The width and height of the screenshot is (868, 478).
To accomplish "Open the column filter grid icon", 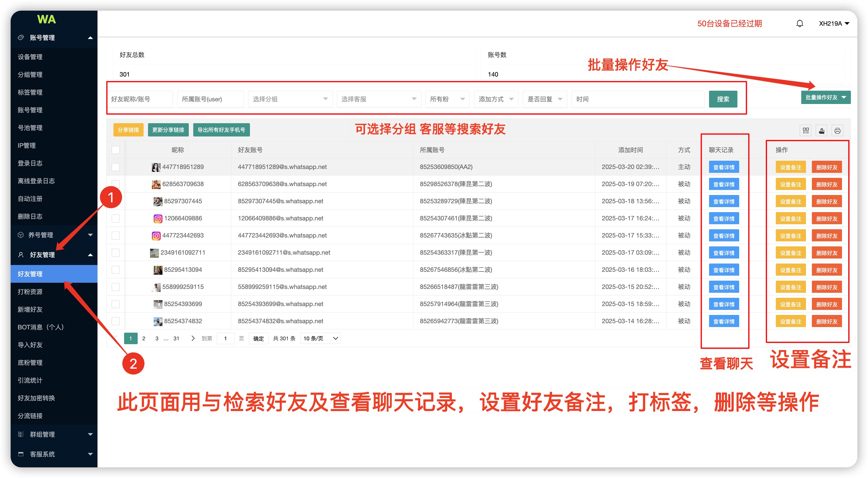I will click(806, 131).
